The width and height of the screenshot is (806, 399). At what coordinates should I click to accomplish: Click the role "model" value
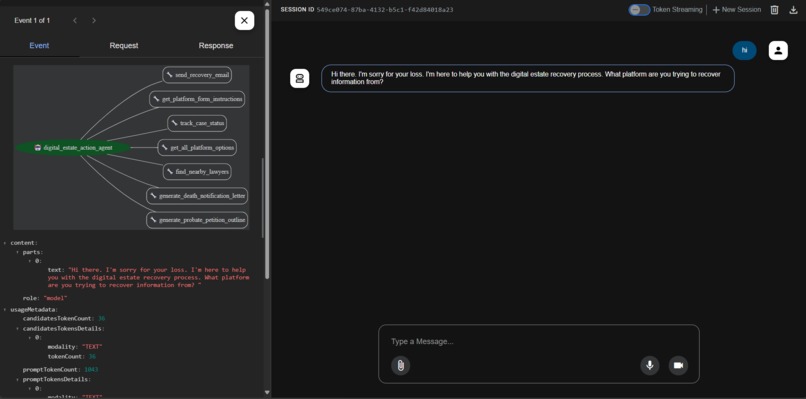56,298
